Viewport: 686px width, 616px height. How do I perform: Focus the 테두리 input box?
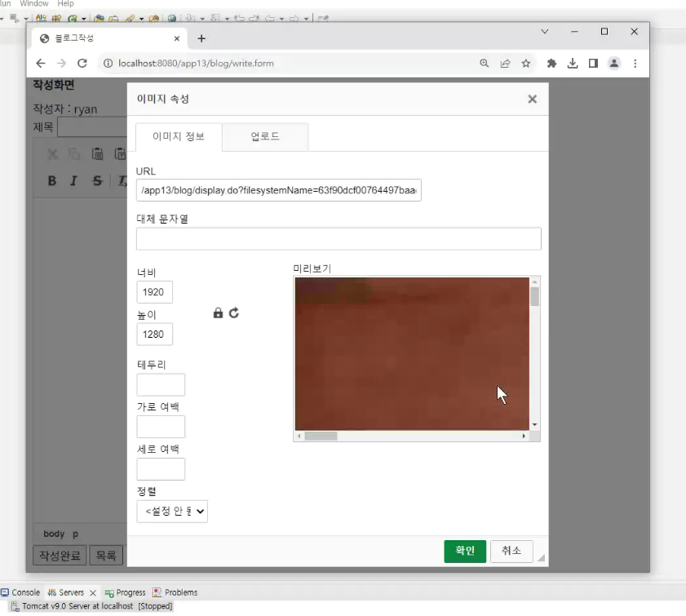[161, 384]
